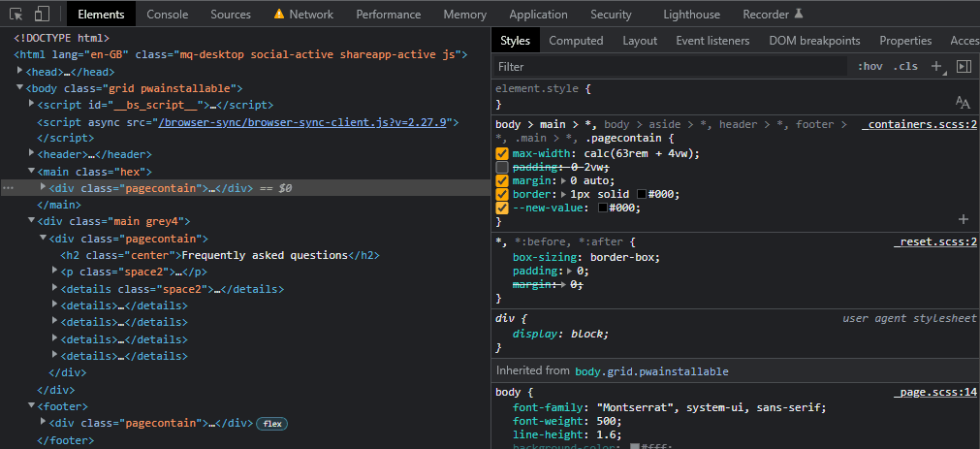Open the Sources tab

click(231, 15)
